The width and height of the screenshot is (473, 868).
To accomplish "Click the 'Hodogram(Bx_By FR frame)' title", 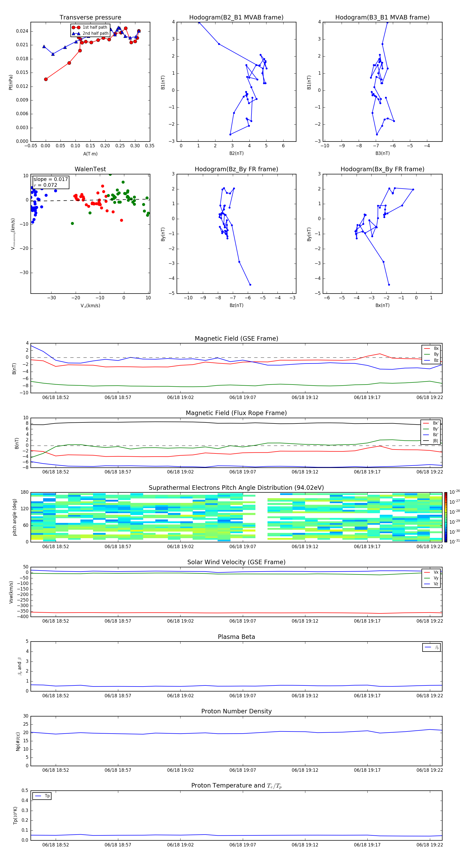I will (x=382, y=169).
